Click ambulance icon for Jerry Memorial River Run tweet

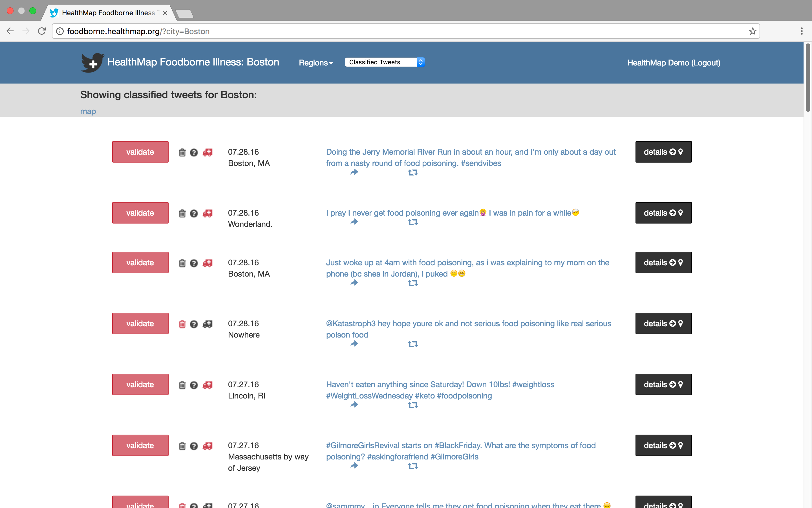pyautogui.click(x=208, y=152)
